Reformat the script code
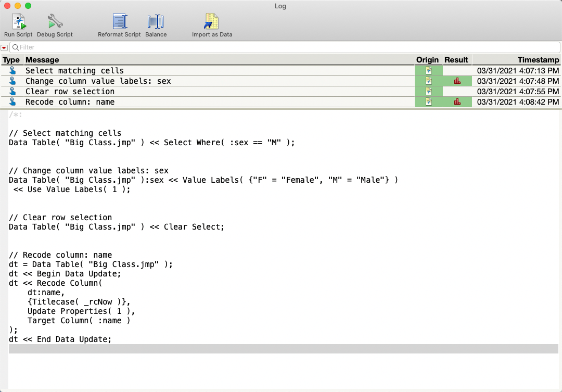 pyautogui.click(x=120, y=21)
